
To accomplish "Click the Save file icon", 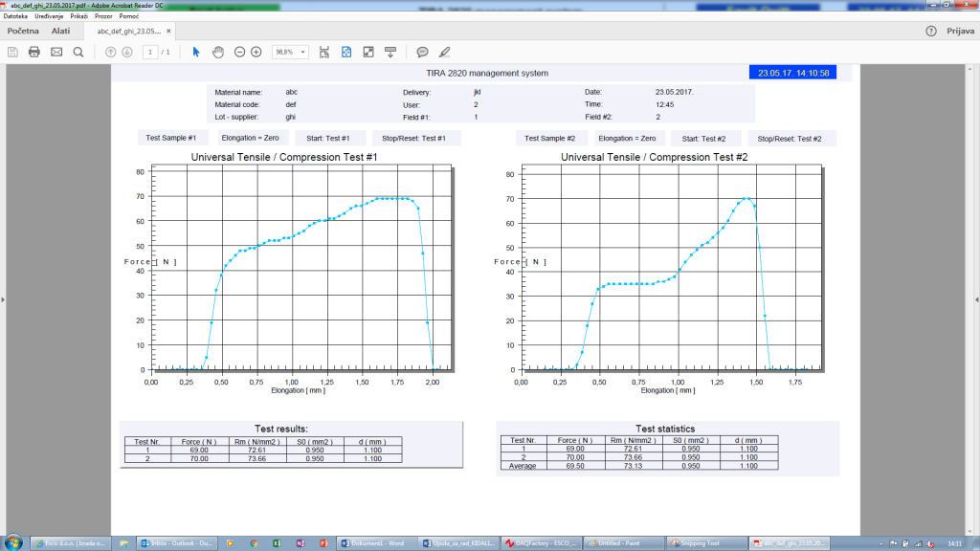I will coord(12,53).
